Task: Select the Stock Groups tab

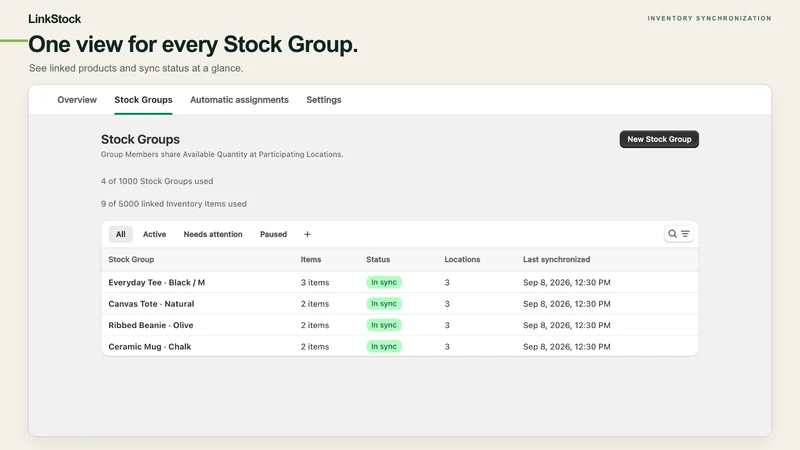Action: pos(143,100)
